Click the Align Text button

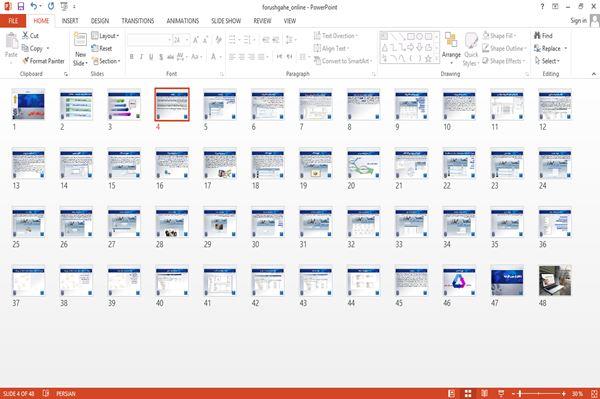(331, 48)
